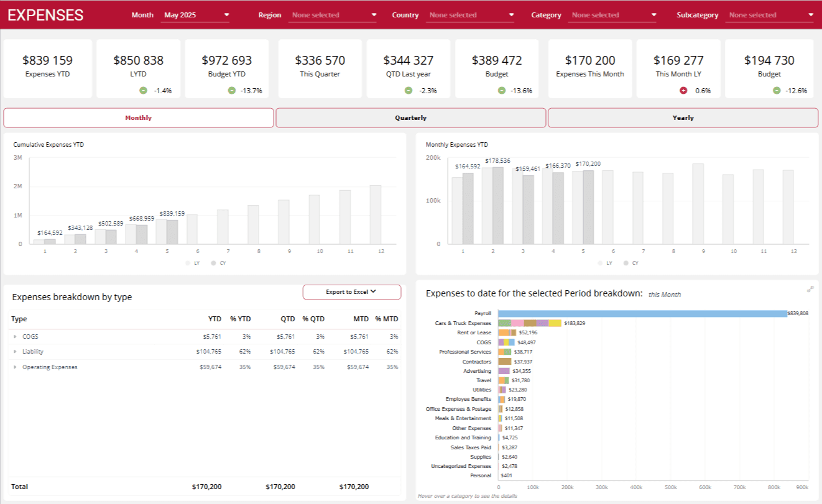The height and width of the screenshot is (504, 822).
Task: Open the Region filter dropdown
Action: pos(333,14)
